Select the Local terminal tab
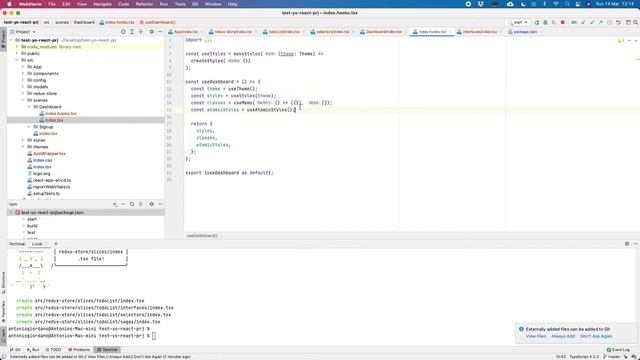 point(37,244)
